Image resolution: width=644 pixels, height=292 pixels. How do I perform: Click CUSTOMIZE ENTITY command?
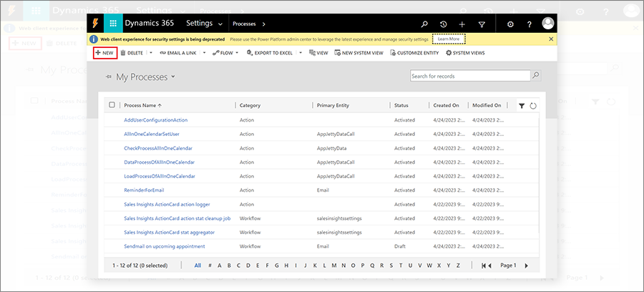tap(414, 53)
